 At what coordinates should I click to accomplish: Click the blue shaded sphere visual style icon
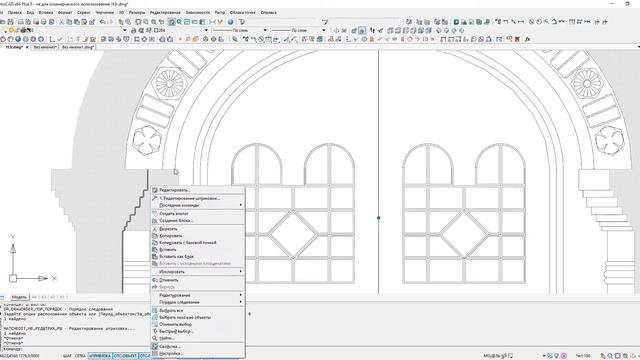click(x=18, y=39)
